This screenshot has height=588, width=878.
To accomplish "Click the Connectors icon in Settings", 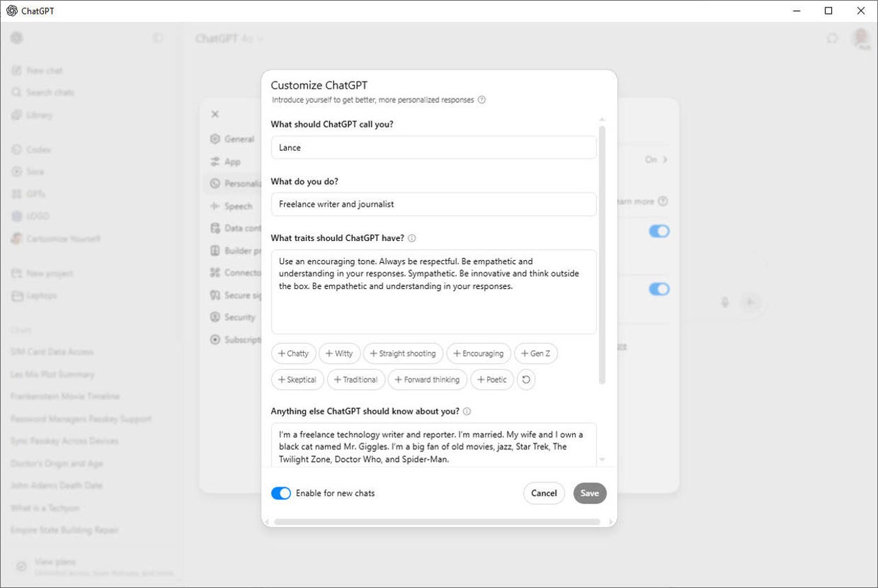I will pyautogui.click(x=215, y=272).
